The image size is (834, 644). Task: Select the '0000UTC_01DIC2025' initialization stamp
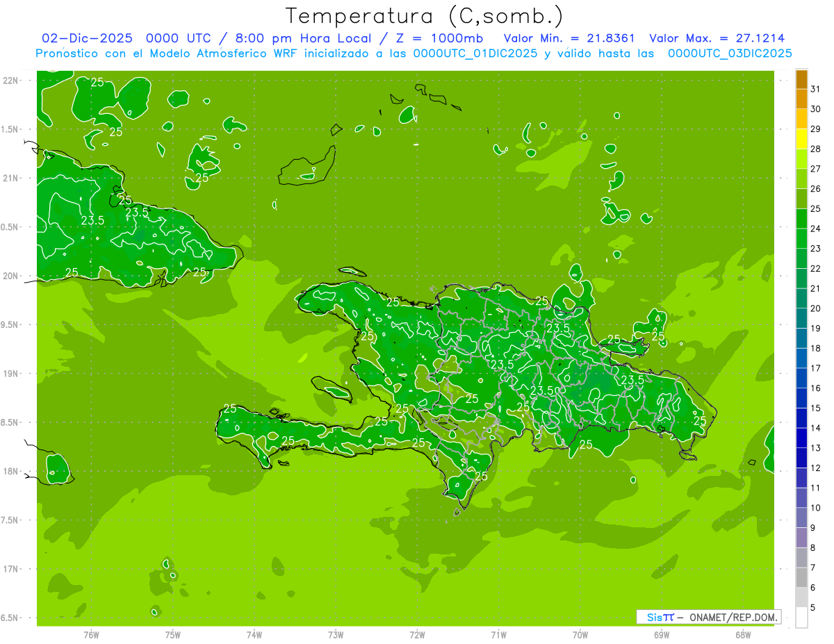(475, 53)
